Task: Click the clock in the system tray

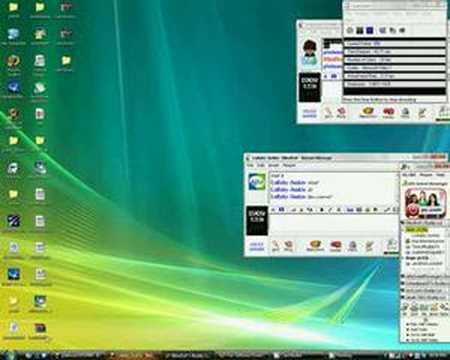Action: click(439, 355)
